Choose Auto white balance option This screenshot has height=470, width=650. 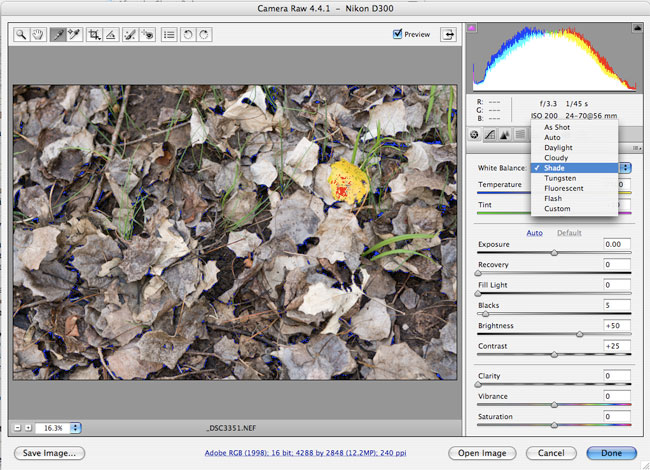coord(574,137)
